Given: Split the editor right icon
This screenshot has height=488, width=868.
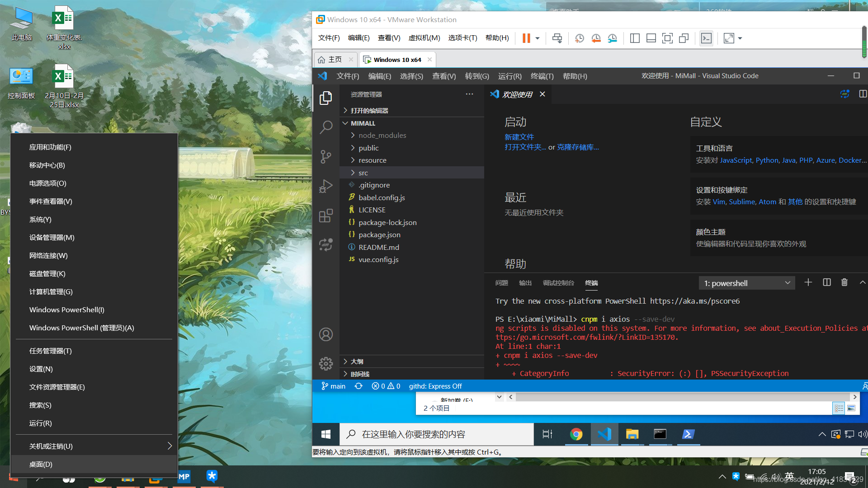Looking at the screenshot, I should click(x=863, y=94).
